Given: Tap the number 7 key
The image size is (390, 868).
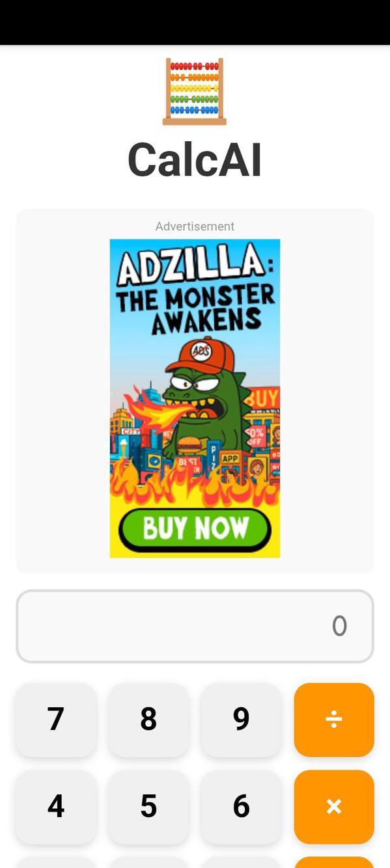Looking at the screenshot, I should pos(56,720).
